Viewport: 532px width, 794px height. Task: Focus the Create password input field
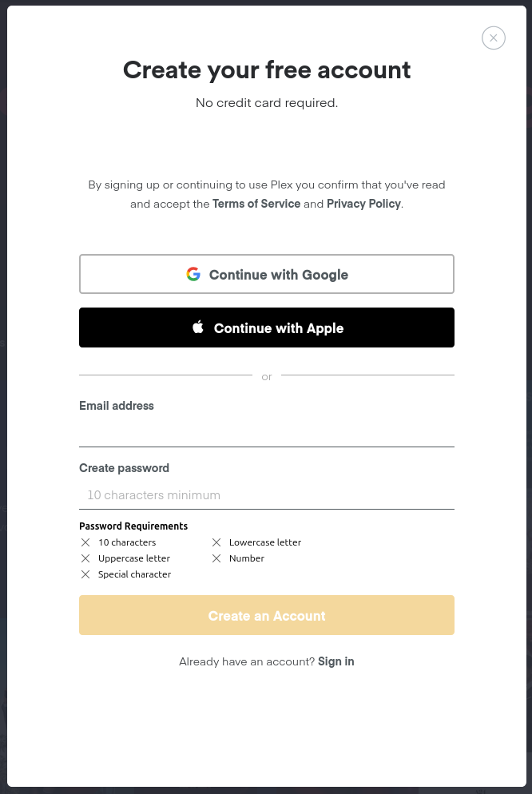[x=267, y=495]
